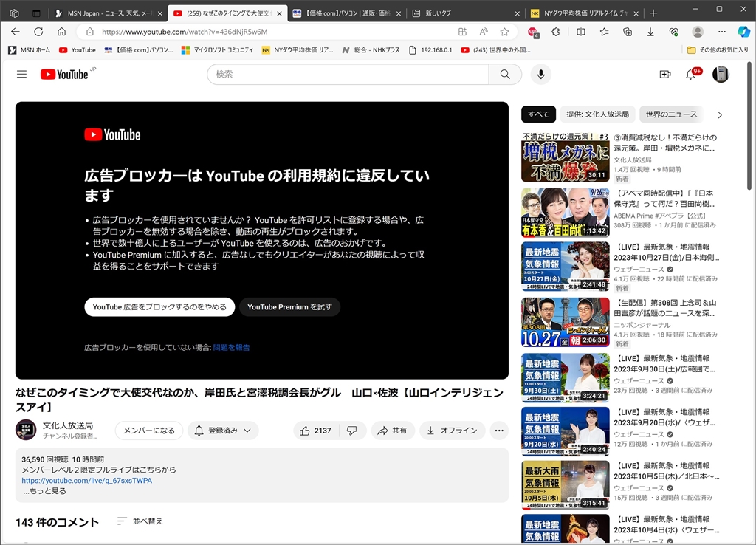This screenshot has height=545, width=756.
Task: Add this page to favorites star icon
Action: click(504, 32)
